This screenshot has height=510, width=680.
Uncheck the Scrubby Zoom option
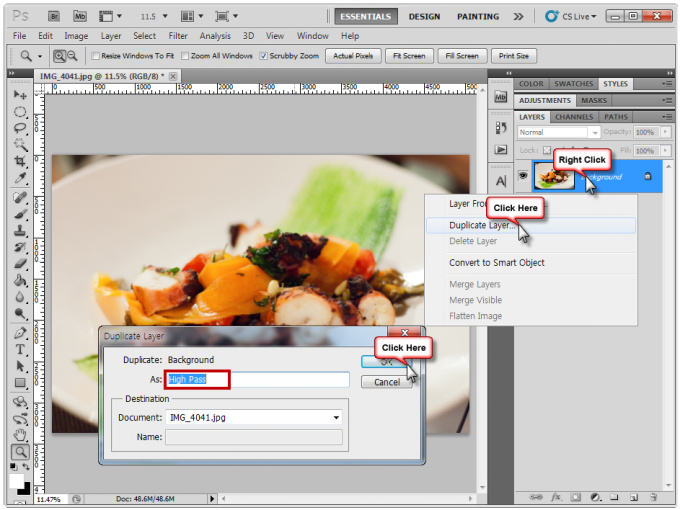(x=263, y=56)
